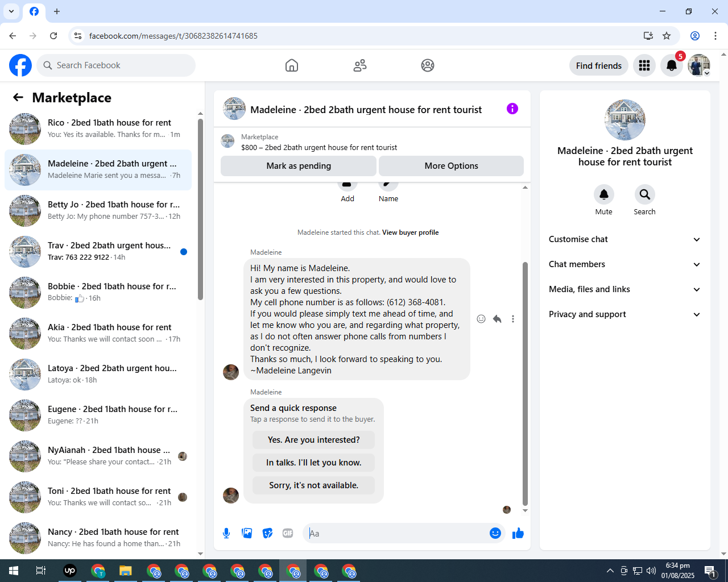Screen dimensions: 728x582
Task: Open Rico 2bed 1bath conversation
Action: [x=98, y=129]
